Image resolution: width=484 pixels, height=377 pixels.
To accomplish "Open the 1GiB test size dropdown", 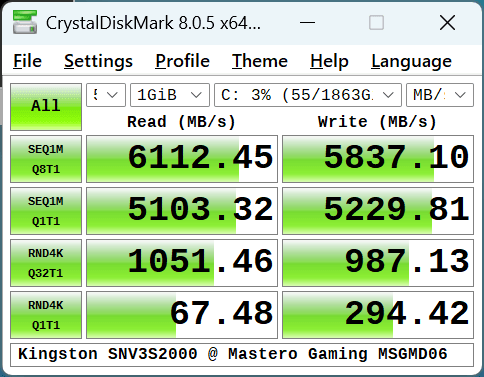I will [x=170, y=95].
